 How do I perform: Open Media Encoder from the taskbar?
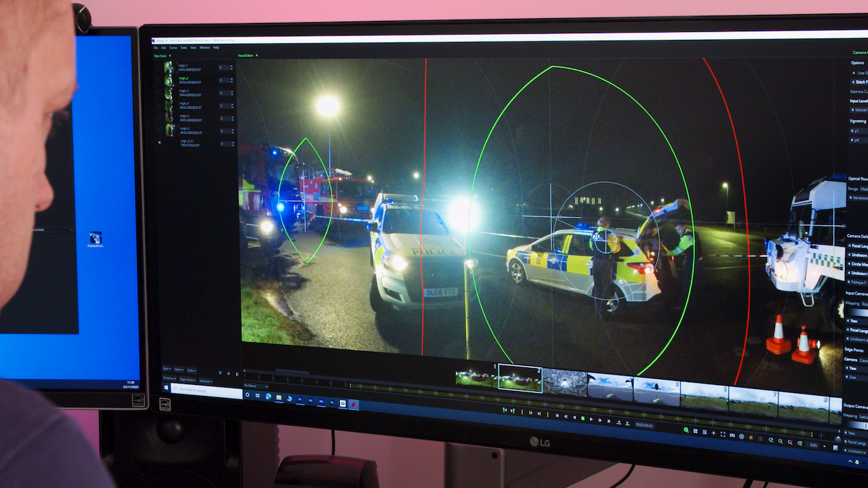[321, 401]
